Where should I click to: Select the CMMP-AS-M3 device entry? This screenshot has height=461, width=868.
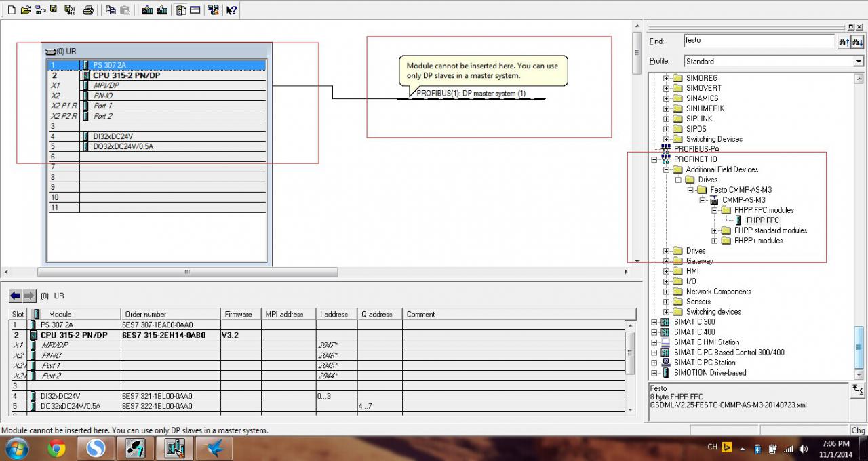click(x=743, y=200)
